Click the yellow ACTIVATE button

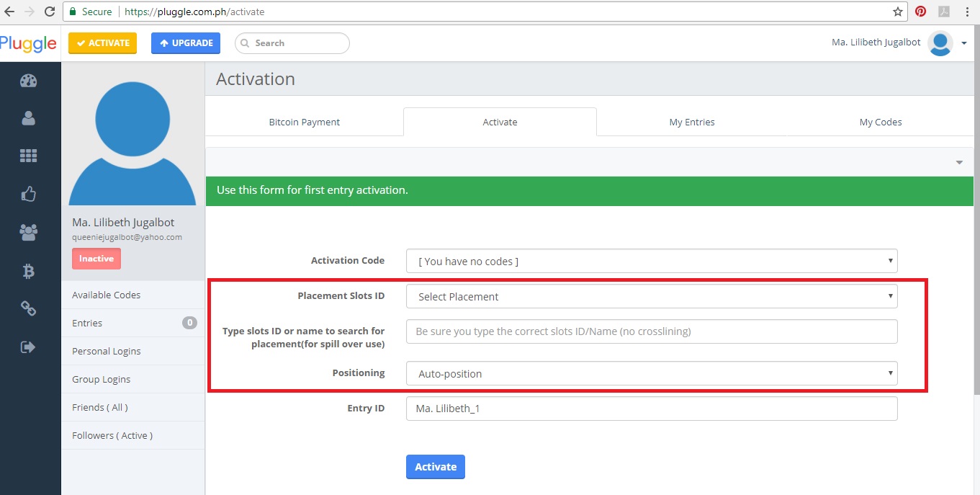[102, 43]
